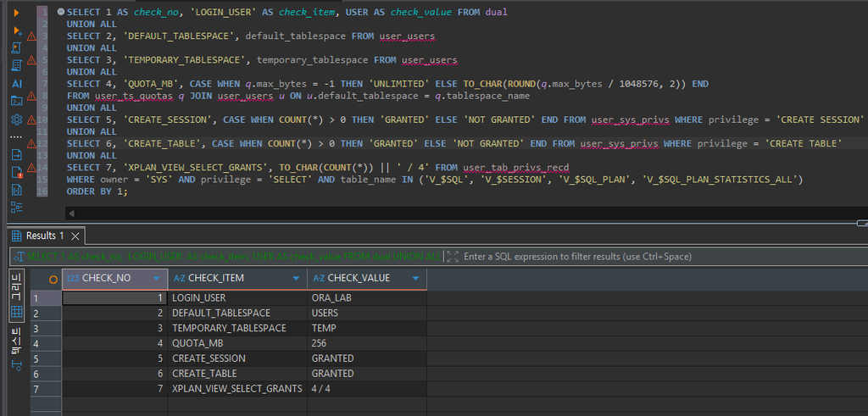This screenshot has width=868, height=416.
Task: Select the TEMPORARY_TABLESPACE cell
Action: pyautogui.click(x=237, y=328)
